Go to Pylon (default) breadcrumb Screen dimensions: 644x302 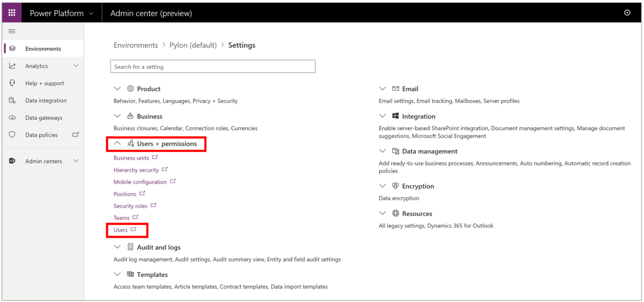coord(193,45)
